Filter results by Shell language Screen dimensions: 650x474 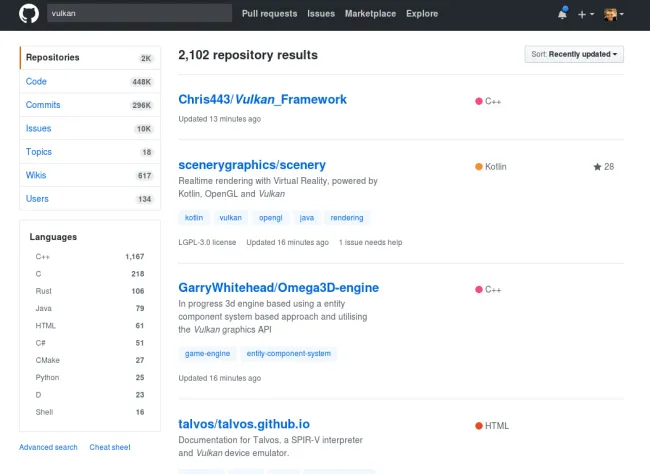click(x=90, y=412)
